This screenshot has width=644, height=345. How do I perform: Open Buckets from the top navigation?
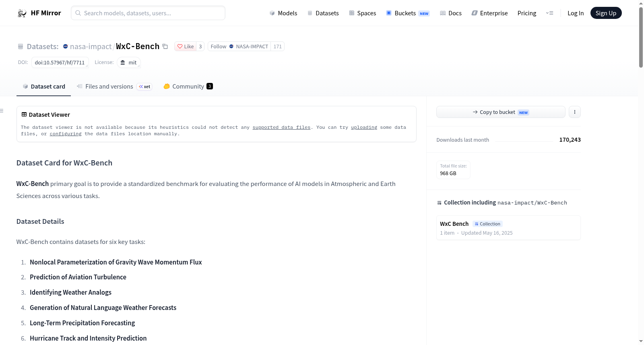tap(408, 13)
